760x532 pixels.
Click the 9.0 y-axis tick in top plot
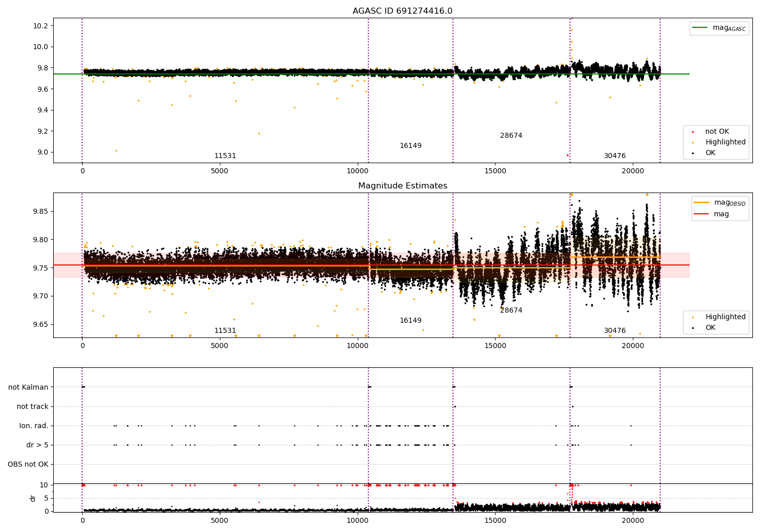(x=42, y=152)
